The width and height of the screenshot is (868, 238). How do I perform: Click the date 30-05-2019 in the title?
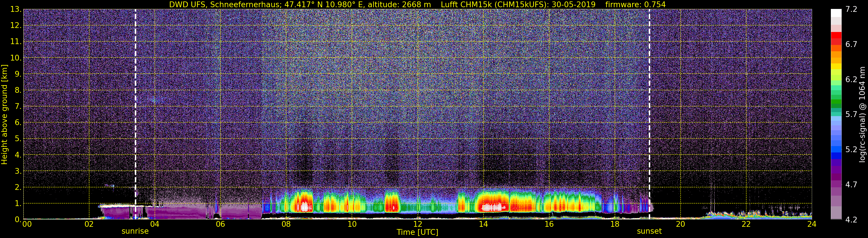tap(574, 4)
